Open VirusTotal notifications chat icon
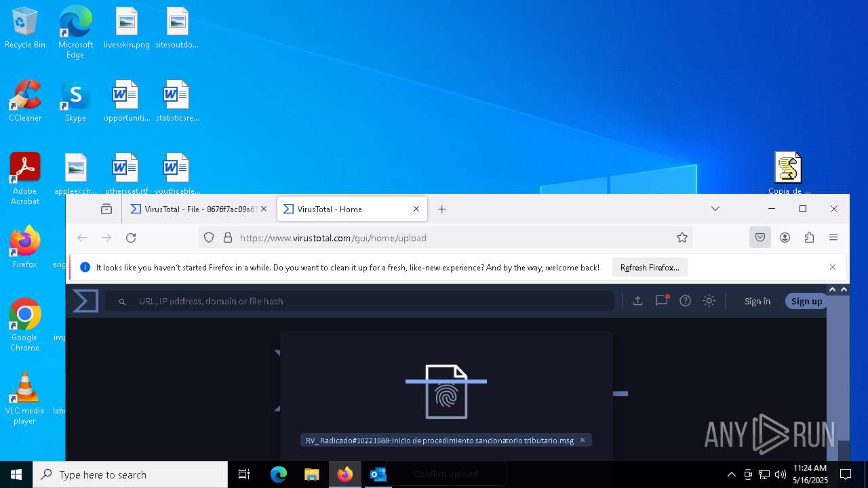This screenshot has height=488, width=868. [662, 301]
